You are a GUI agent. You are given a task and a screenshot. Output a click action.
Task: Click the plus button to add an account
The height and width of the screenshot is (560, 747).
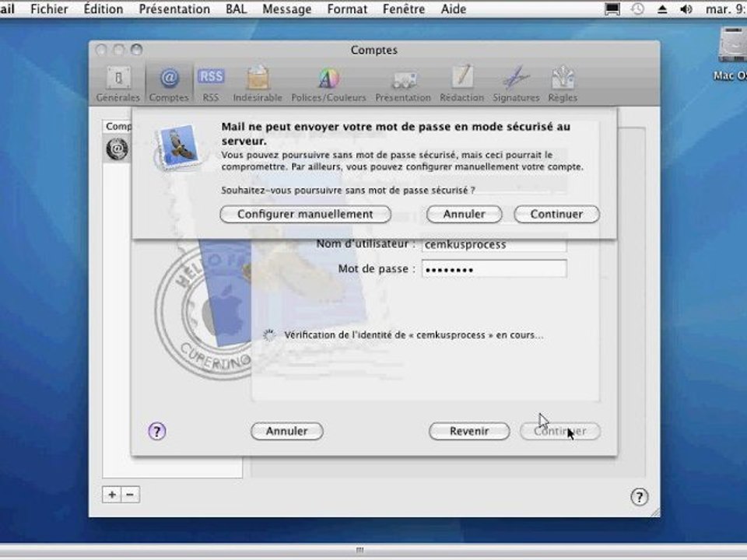pyautogui.click(x=112, y=495)
